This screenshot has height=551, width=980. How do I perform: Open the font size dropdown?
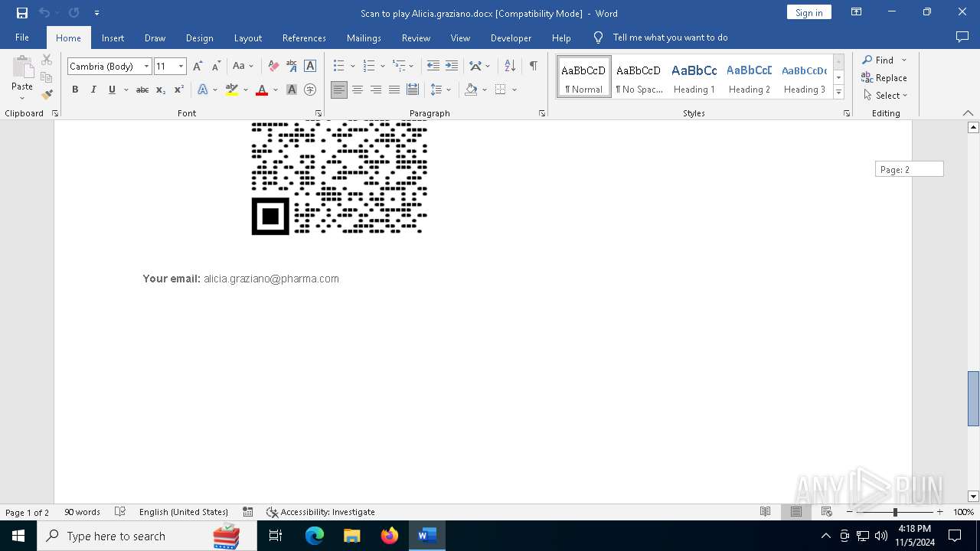point(181,67)
